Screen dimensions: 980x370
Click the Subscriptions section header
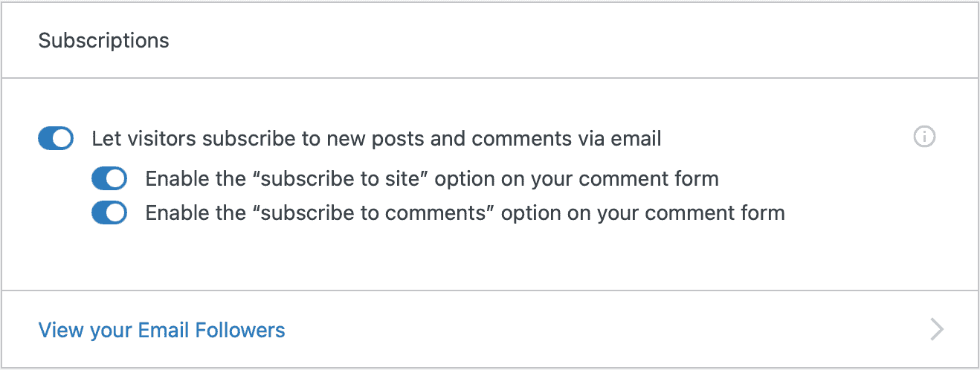point(104,40)
